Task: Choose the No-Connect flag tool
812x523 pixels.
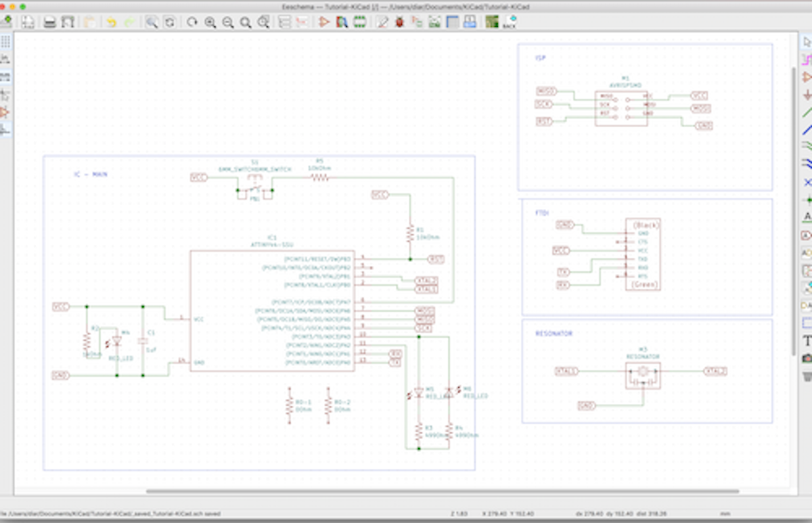Action: point(807,182)
